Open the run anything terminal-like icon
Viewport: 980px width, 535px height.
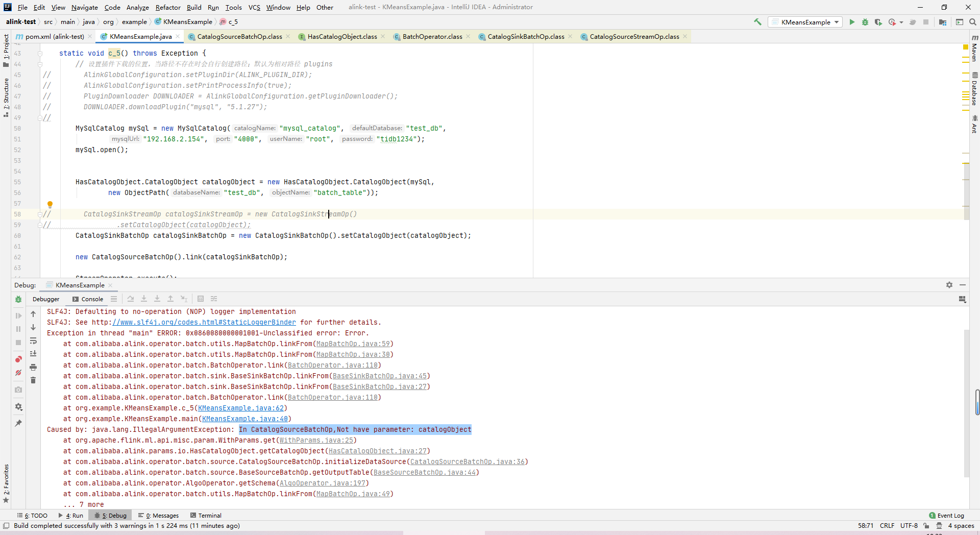click(959, 22)
